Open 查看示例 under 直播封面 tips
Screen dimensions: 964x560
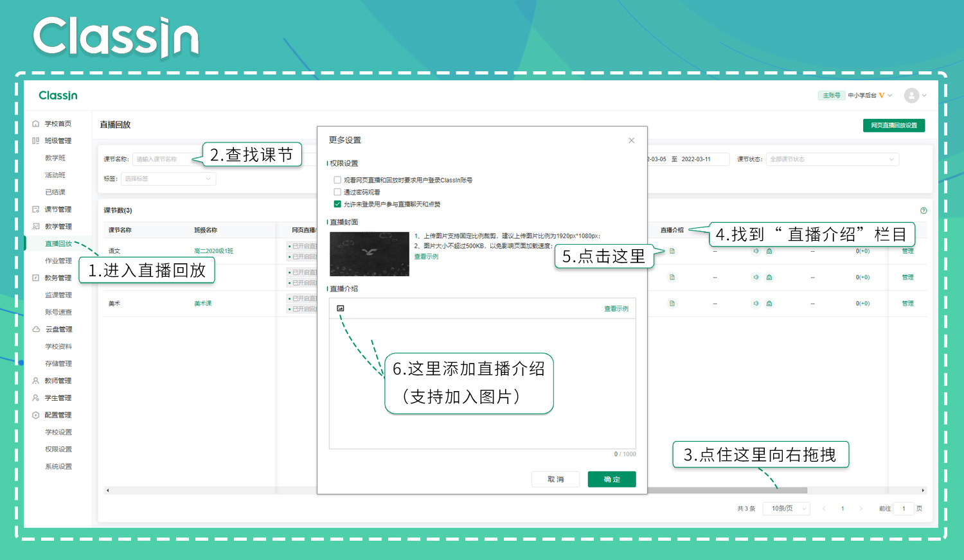[x=426, y=256]
